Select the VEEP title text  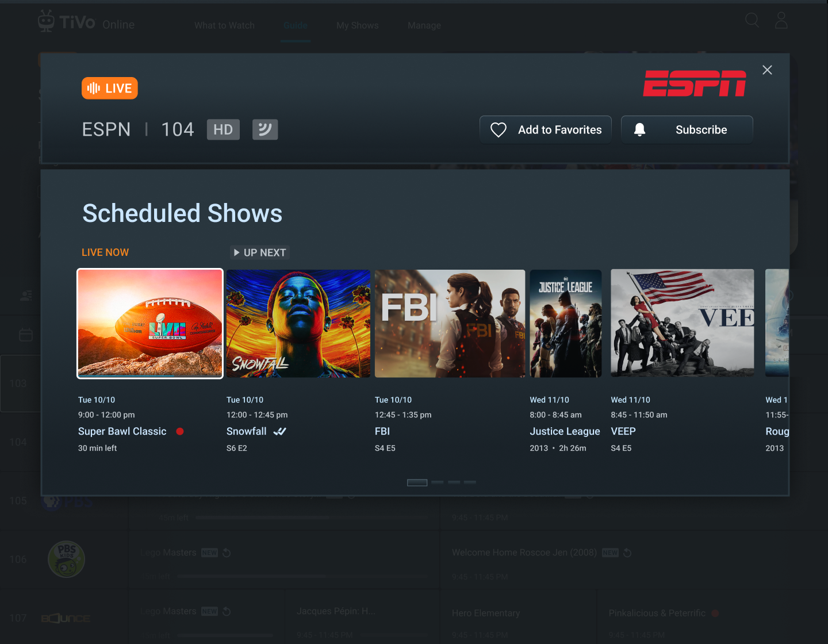pyautogui.click(x=623, y=431)
